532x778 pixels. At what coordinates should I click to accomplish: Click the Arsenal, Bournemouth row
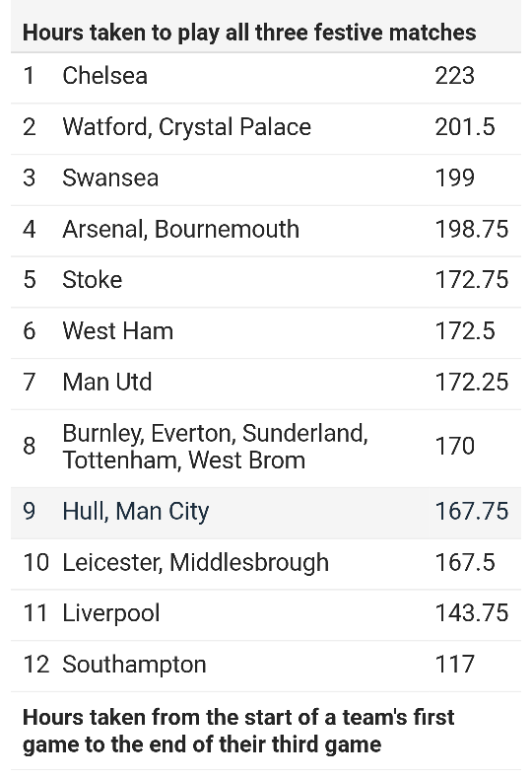coord(266,231)
